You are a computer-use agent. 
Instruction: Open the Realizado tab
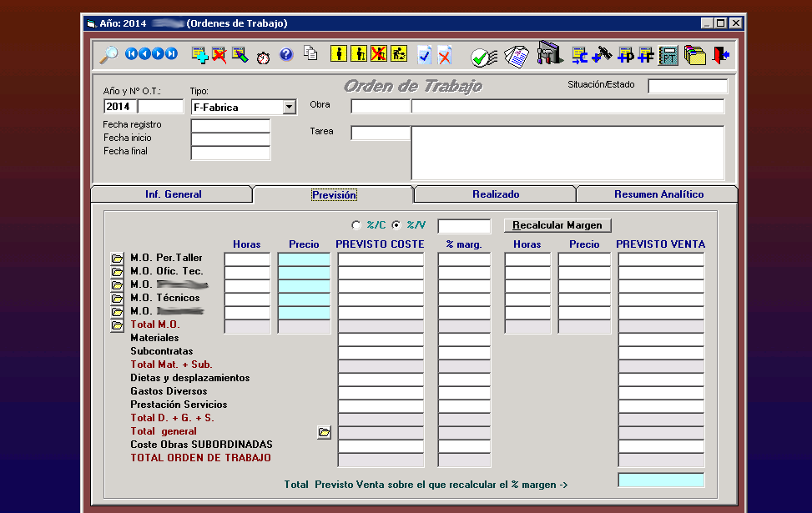pos(496,194)
